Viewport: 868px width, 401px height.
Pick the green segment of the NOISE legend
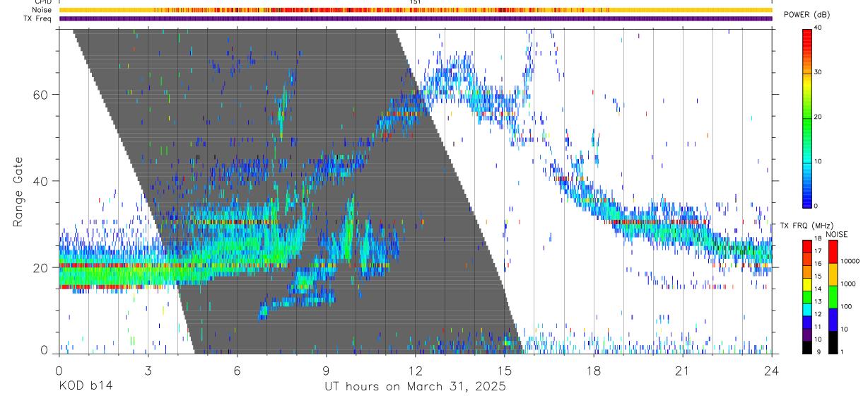[833, 297]
